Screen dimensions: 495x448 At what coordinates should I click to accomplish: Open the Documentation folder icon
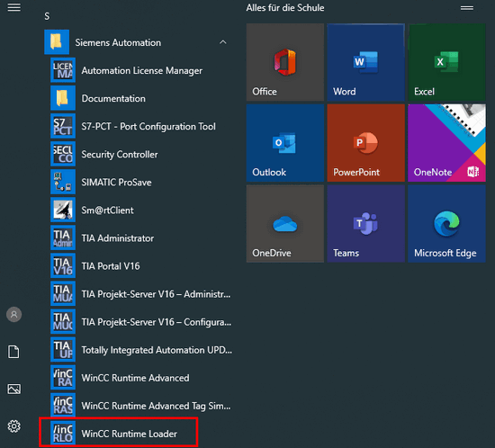[x=63, y=98]
